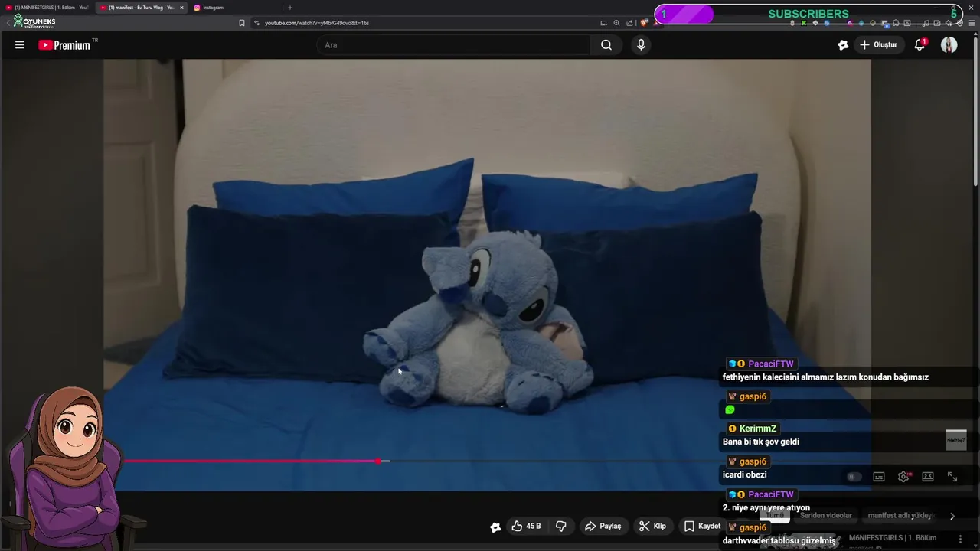Image resolution: width=980 pixels, height=551 pixels.
Task: Save video with the Kaydet button
Action: point(703,527)
